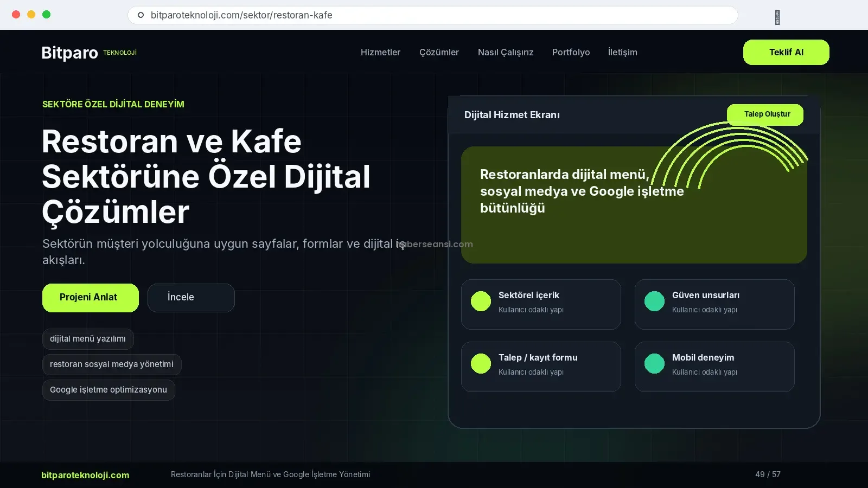Screen dimensions: 868x488
Task: Click the Bitparo Teknoloji logo
Action: click(89, 53)
